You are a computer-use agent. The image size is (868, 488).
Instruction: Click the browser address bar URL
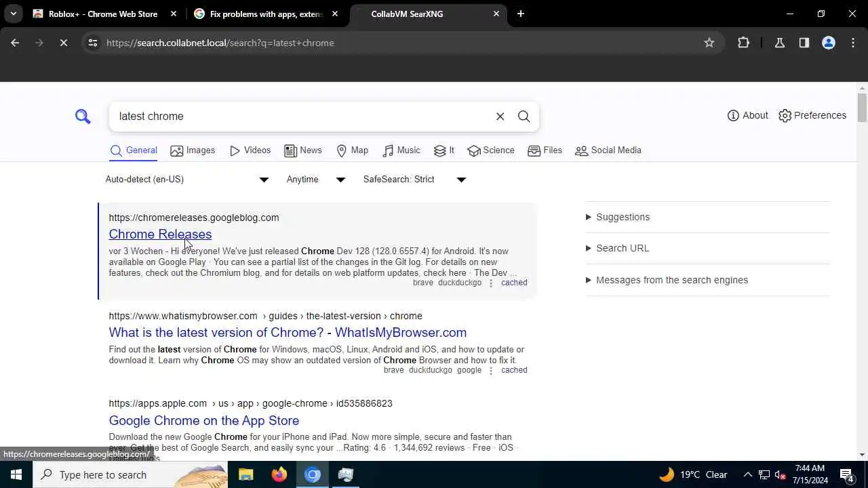(x=220, y=43)
